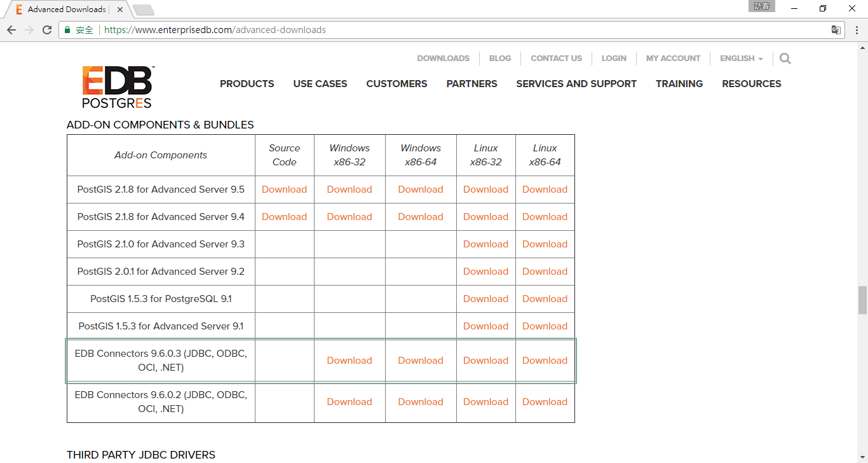The width and height of the screenshot is (868, 463).
Task: Open the PRODUCTS menu
Action: pyautogui.click(x=247, y=84)
